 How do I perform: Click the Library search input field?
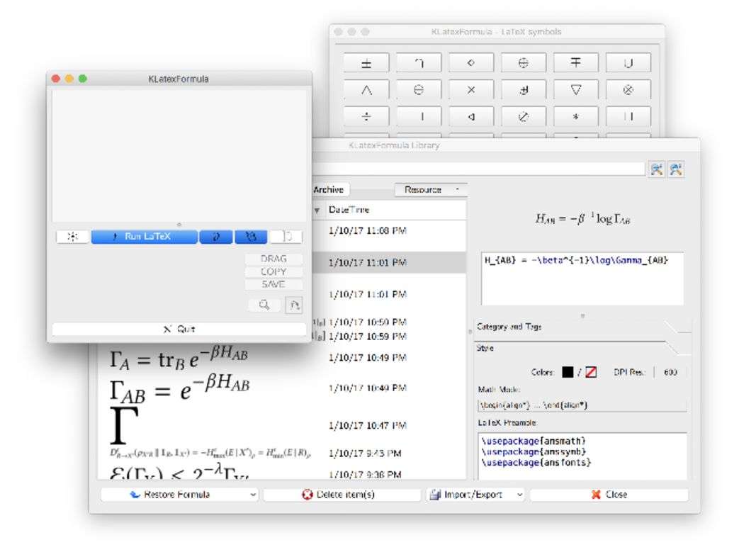[478, 169]
